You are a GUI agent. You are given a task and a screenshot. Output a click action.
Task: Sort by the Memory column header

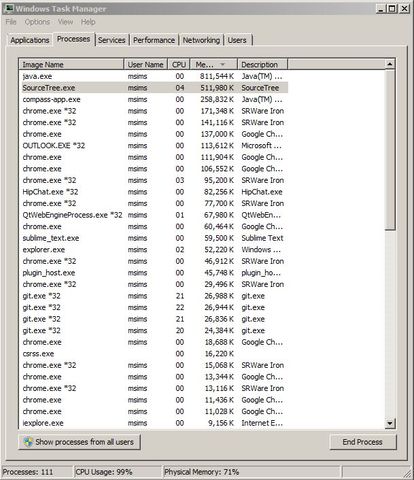(213, 64)
